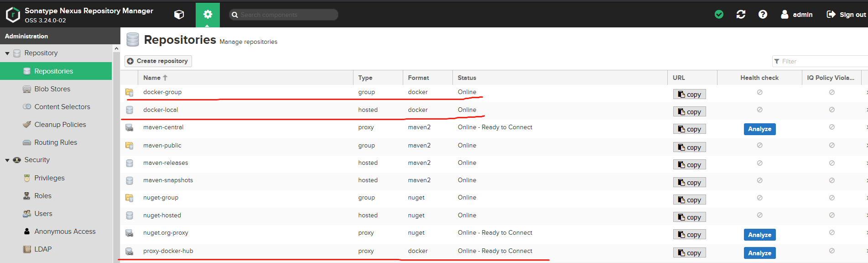
Task: Click the green system status check icon
Action: point(719,15)
